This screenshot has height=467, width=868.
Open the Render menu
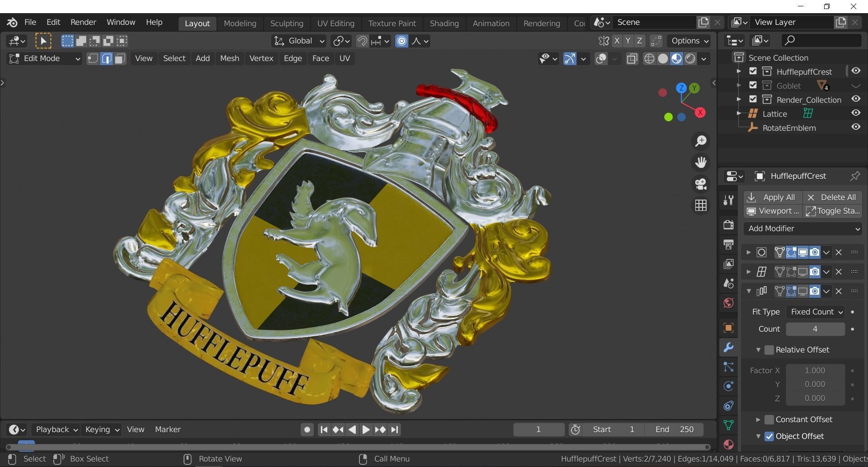click(83, 22)
